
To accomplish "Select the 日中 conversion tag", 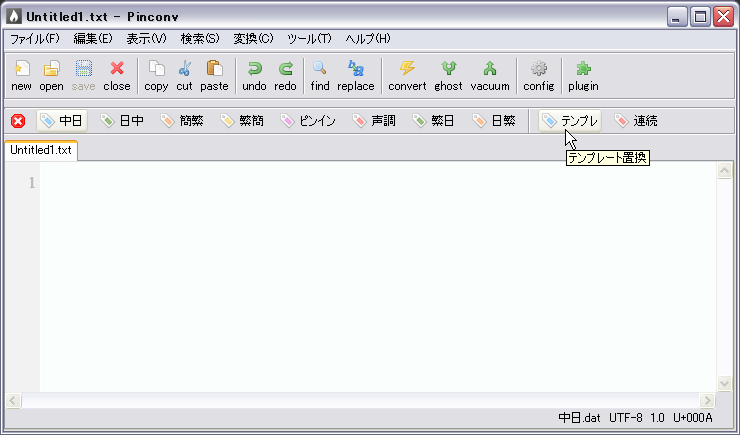I will coord(122,121).
